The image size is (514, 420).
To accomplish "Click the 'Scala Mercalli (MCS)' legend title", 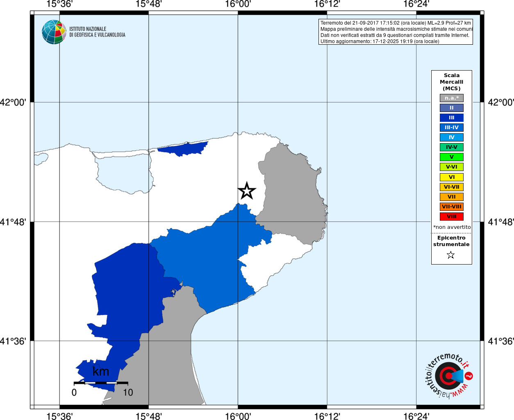I will tap(452, 82).
